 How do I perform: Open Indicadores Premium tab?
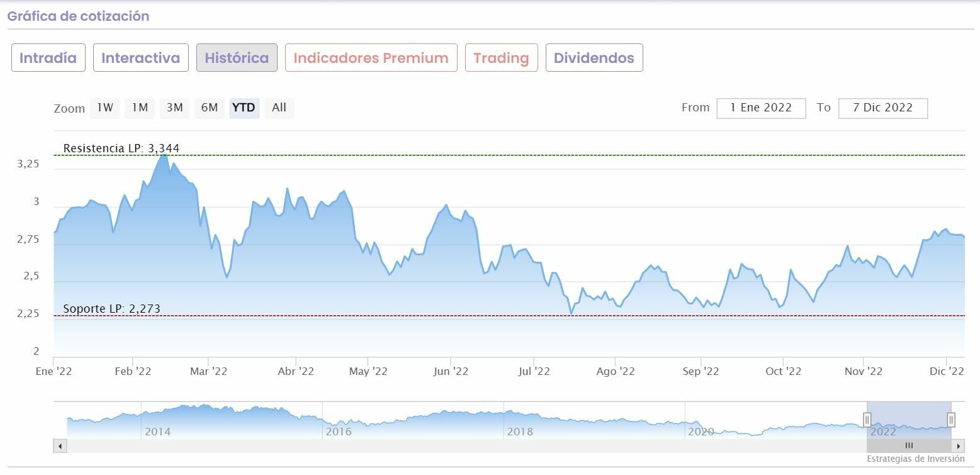tap(371, 58)
